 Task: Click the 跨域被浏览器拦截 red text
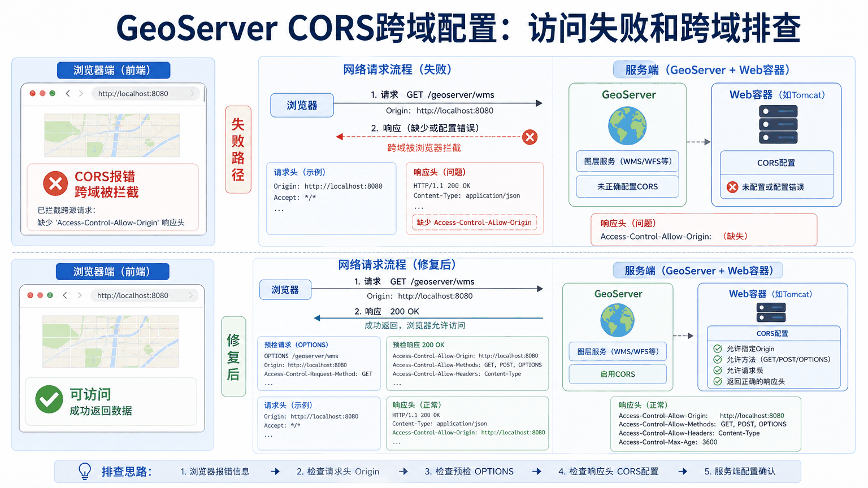click(424, 148)
